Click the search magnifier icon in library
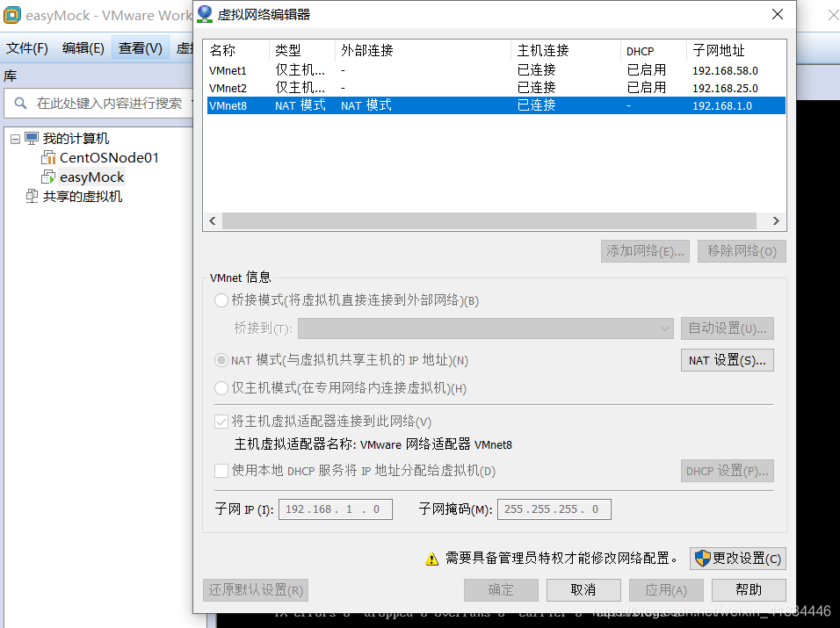Image resolution: width=840 pixels, height=628 pixels. (x=20, y=103)
